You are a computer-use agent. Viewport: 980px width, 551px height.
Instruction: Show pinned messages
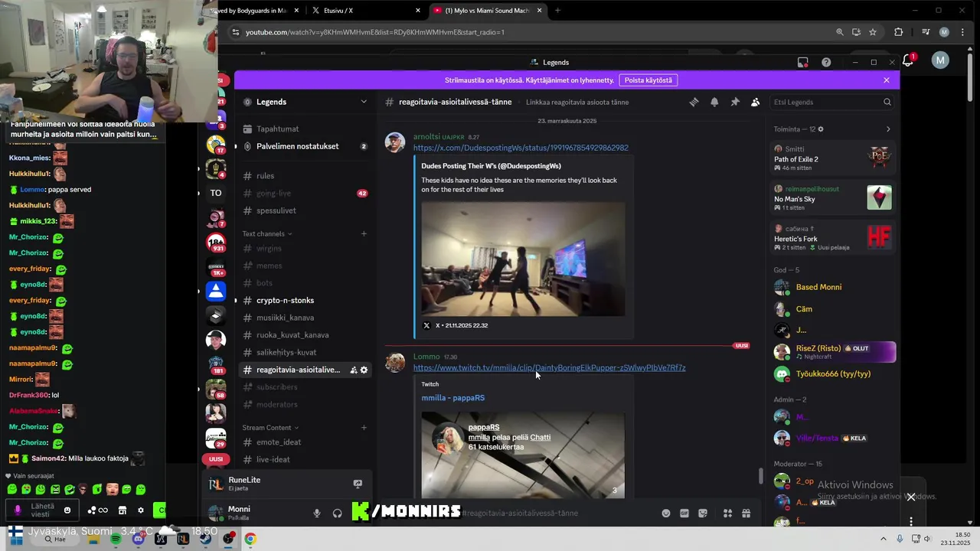(735, 102)
